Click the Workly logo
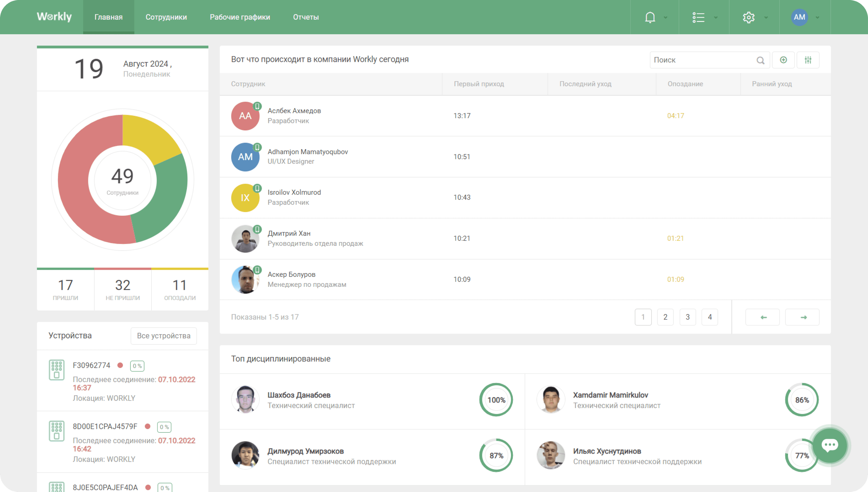Screen dimensions: 868x492 [54, 17]
